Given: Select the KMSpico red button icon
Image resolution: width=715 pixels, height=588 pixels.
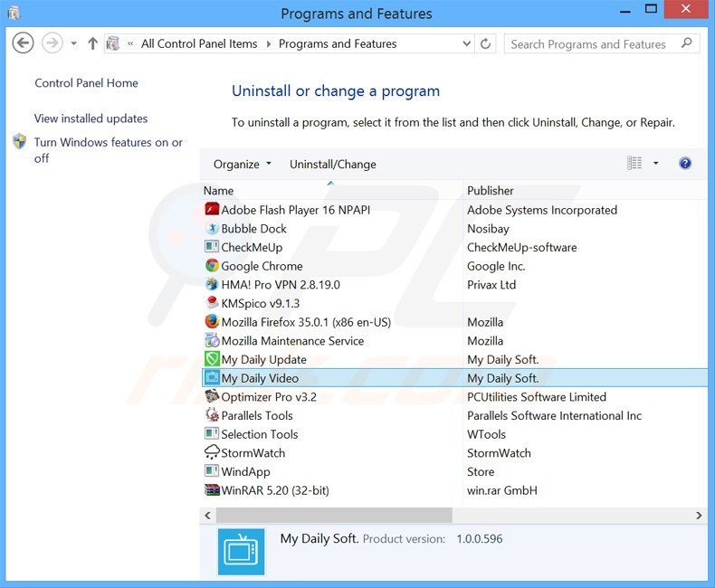Looking at the screenshot, I should (x=212, y=303).
